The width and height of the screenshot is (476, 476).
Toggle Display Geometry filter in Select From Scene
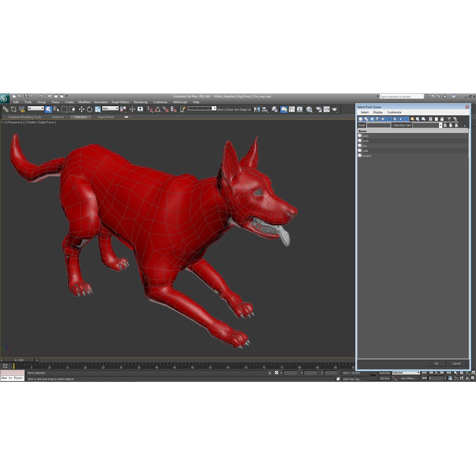click(361, 119)
